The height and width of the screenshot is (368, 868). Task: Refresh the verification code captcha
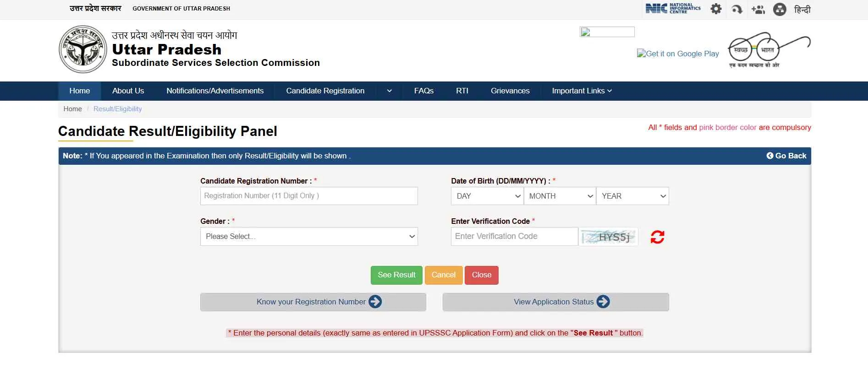(x=657, y=237)
